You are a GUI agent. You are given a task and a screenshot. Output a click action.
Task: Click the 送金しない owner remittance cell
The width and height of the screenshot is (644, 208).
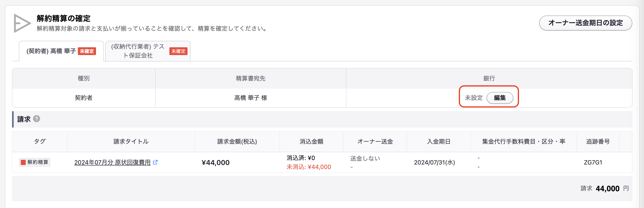coord(365,158)
